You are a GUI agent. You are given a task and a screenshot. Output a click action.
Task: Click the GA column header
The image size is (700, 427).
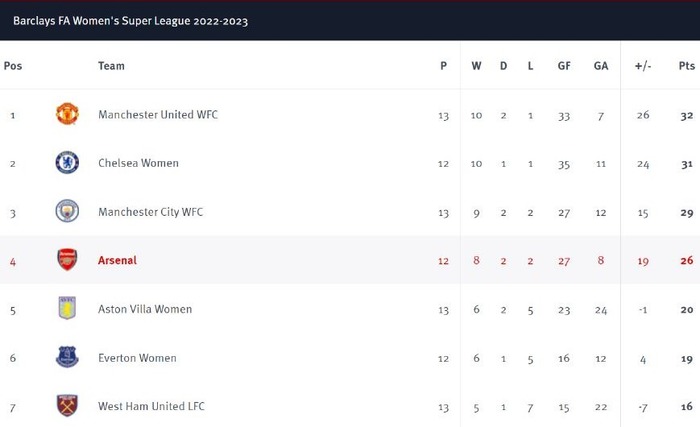click(x=601, y=66)
